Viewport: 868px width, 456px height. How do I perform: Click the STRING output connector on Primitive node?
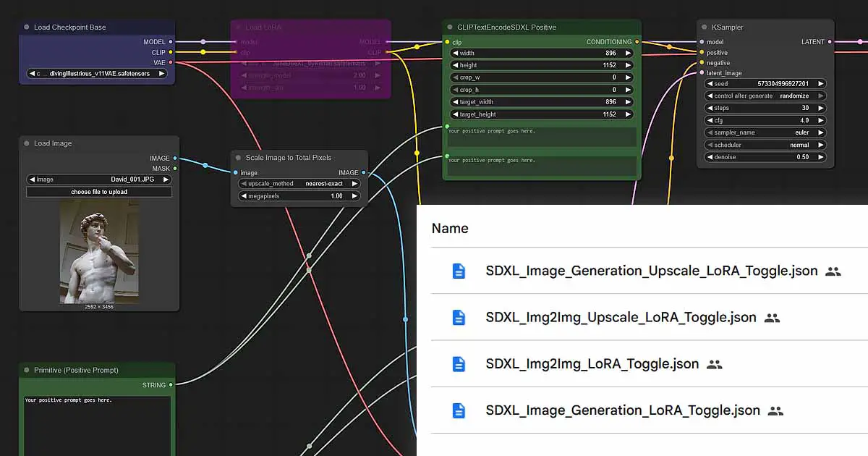(171, 385)
